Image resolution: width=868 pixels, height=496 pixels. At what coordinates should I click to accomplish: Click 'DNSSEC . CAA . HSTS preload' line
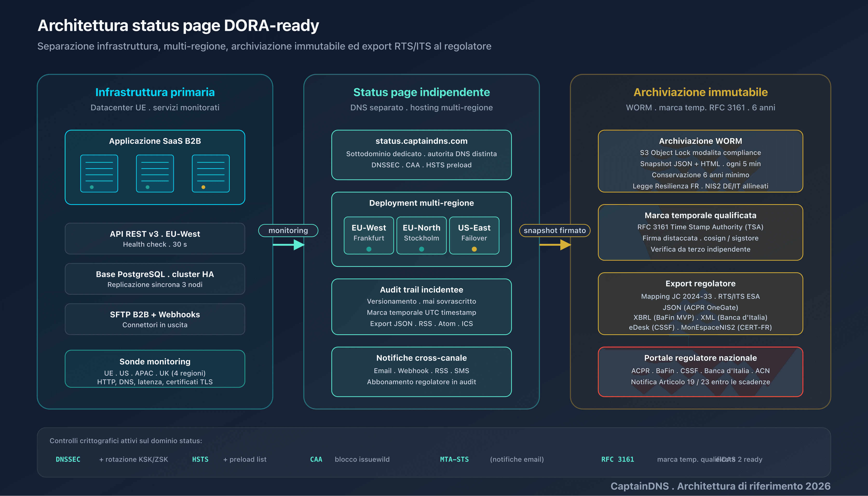421,165
